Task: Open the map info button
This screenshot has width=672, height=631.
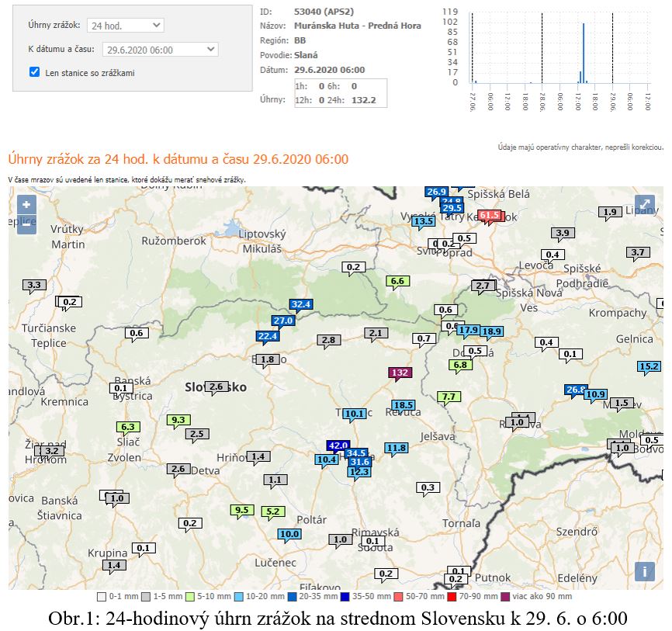Action: (645, 571)
